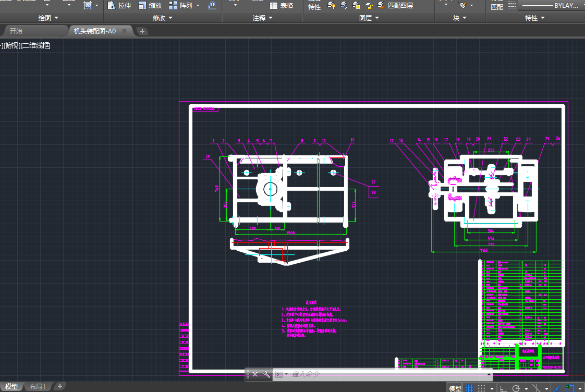585x392 pixels.
Task: Toggle 2D object snap
Action: click(x=570, y=388)
